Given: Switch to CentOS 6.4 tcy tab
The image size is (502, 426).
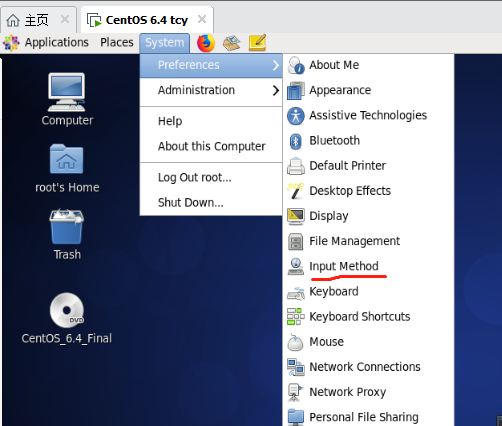Looking at the screenshot, I should point(147,20).
